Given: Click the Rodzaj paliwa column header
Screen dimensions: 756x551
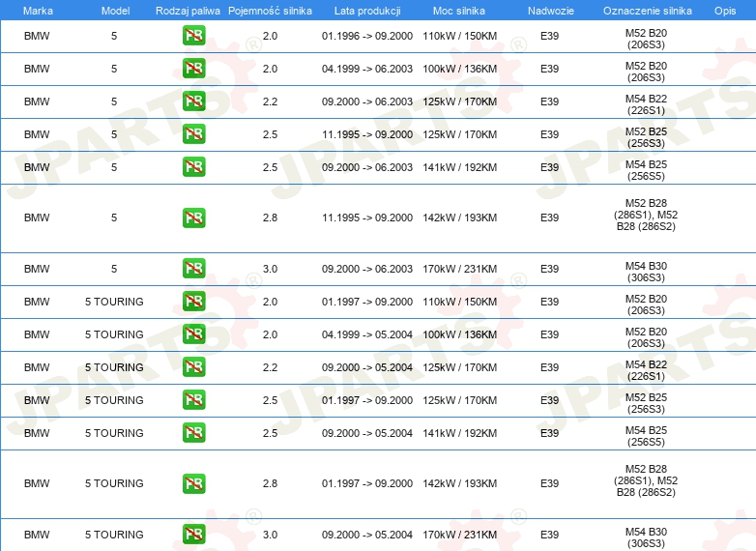Looking at the screenshot, I should pyautogui.click(x=188, y=11).
